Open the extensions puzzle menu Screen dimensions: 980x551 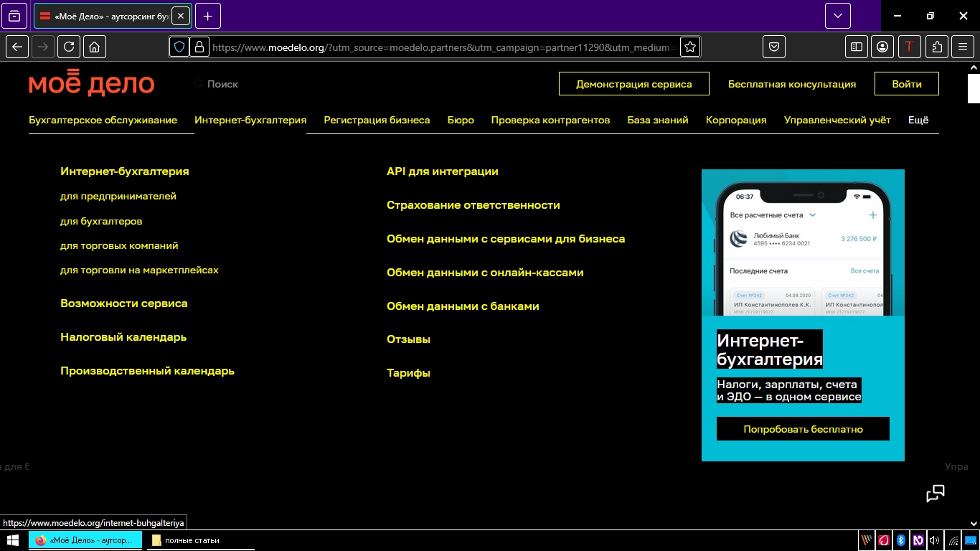pyautogui.click(x=937, y=47)
